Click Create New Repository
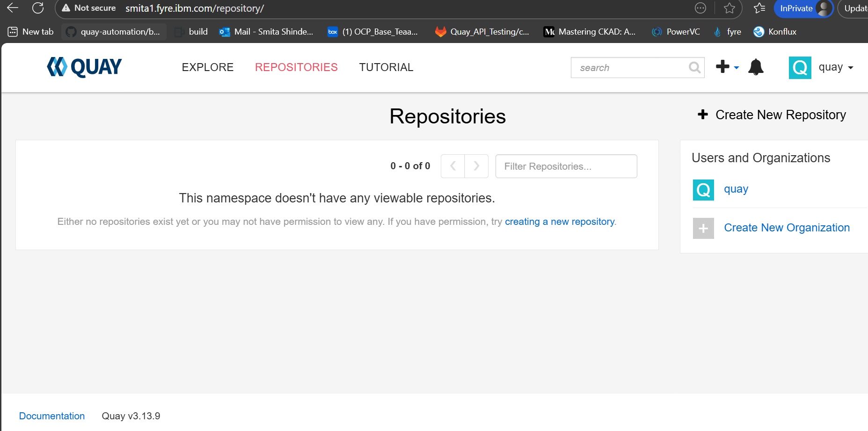 click(x=772, y=115)
